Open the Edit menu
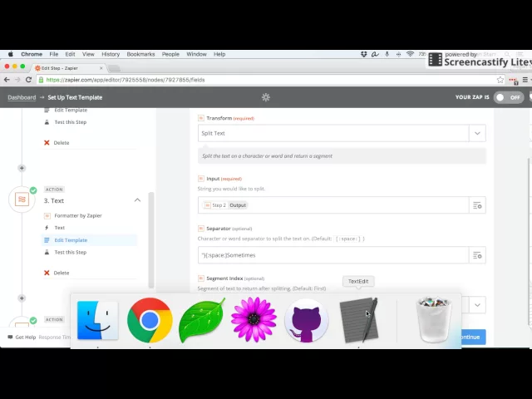 (70, 54)
